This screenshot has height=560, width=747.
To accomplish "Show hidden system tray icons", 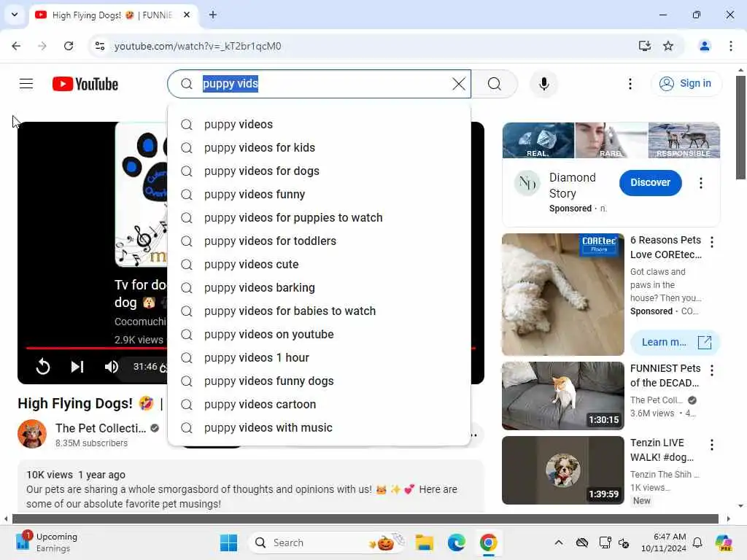I will pyautogui.click(x=559, y=542).
